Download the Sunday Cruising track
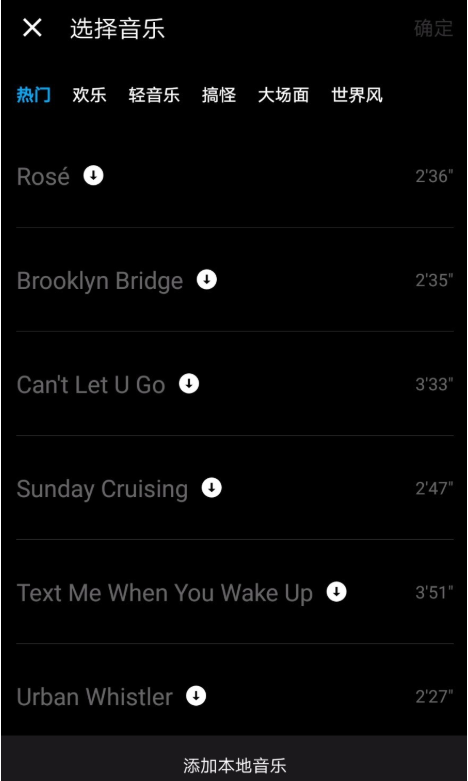 coord(212,488)
